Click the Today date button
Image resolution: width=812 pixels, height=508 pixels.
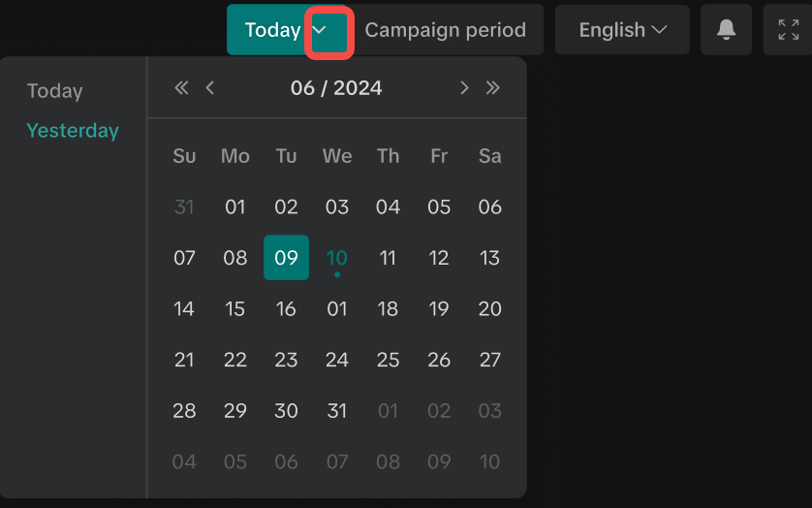click(271, 30)
